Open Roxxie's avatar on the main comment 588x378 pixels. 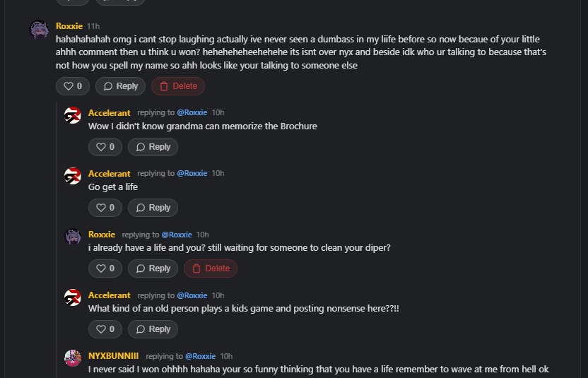point(38,30)
